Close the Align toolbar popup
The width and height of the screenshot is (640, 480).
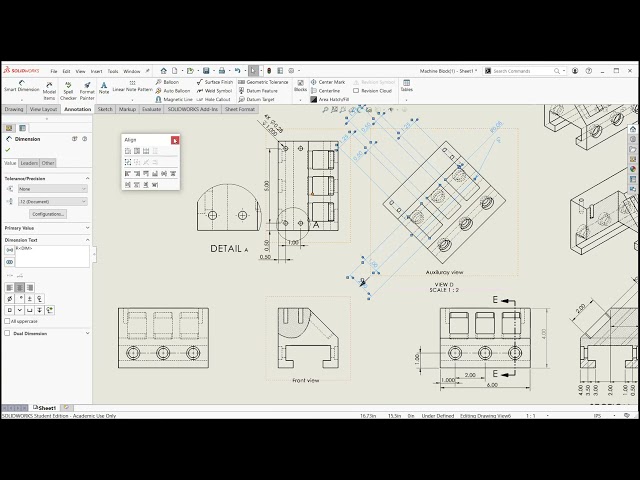pyautogui.click(x=175, y=140)
